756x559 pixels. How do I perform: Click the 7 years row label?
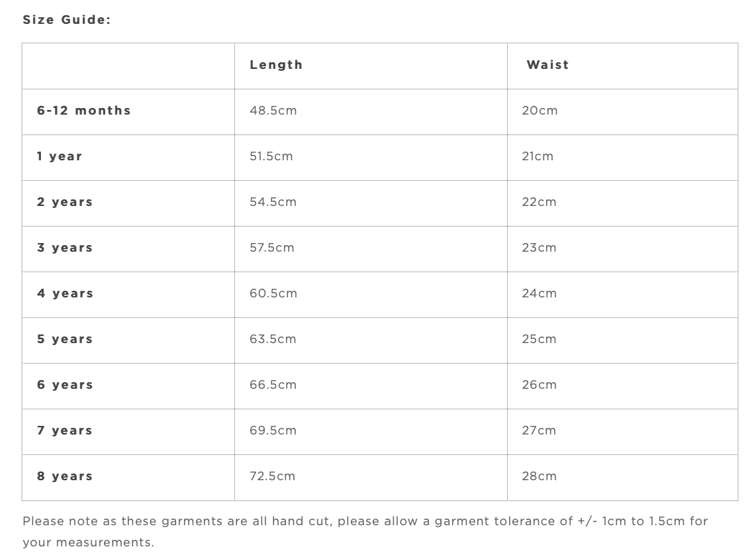65,431
